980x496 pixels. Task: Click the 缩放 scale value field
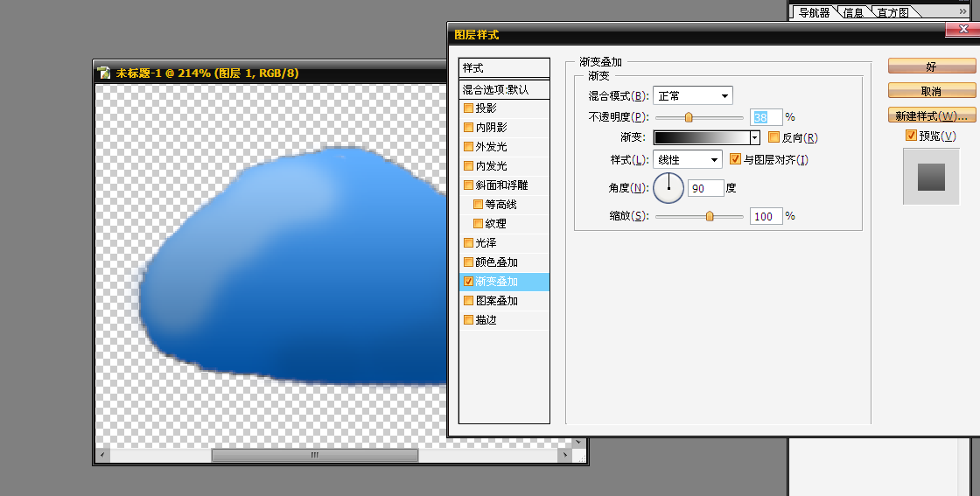point(766,216)
